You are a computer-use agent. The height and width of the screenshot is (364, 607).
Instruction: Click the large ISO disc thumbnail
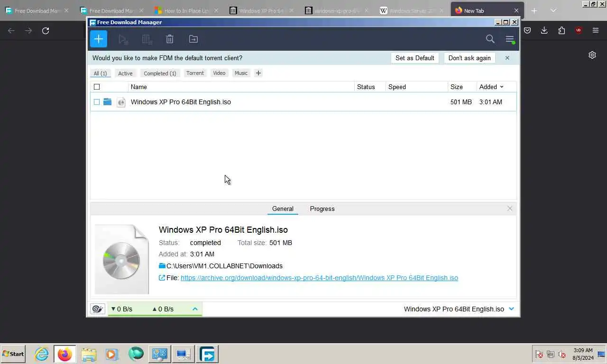click(121, 259)
